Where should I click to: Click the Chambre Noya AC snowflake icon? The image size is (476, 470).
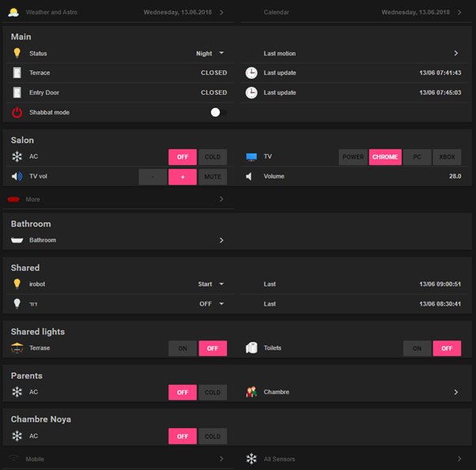click(x=17, y=436)
